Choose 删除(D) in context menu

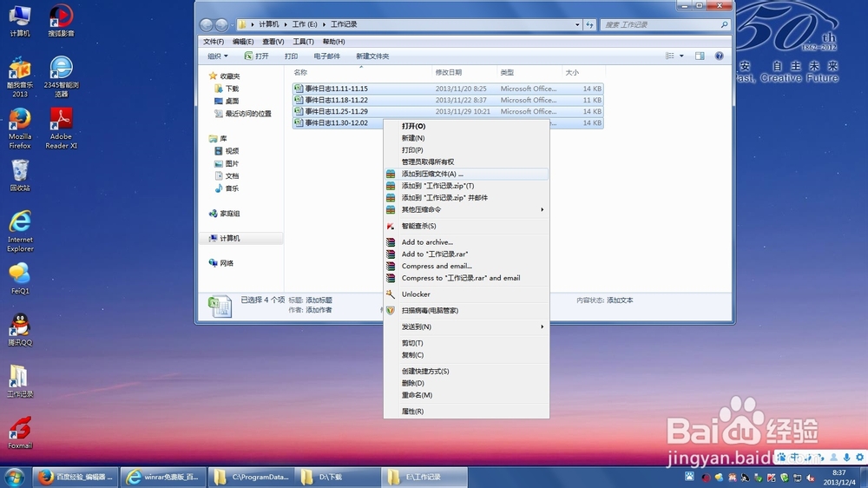coord(466,383)
